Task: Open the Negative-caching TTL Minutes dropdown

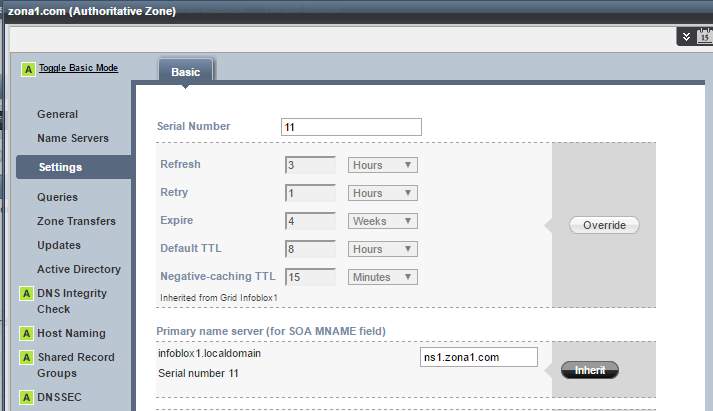Action: [383, 277]
